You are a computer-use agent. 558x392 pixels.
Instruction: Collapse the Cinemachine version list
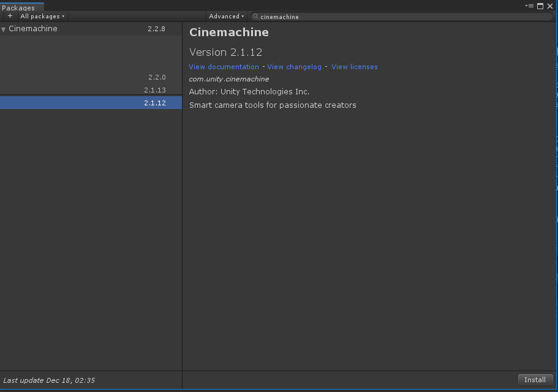coord(4,29)
